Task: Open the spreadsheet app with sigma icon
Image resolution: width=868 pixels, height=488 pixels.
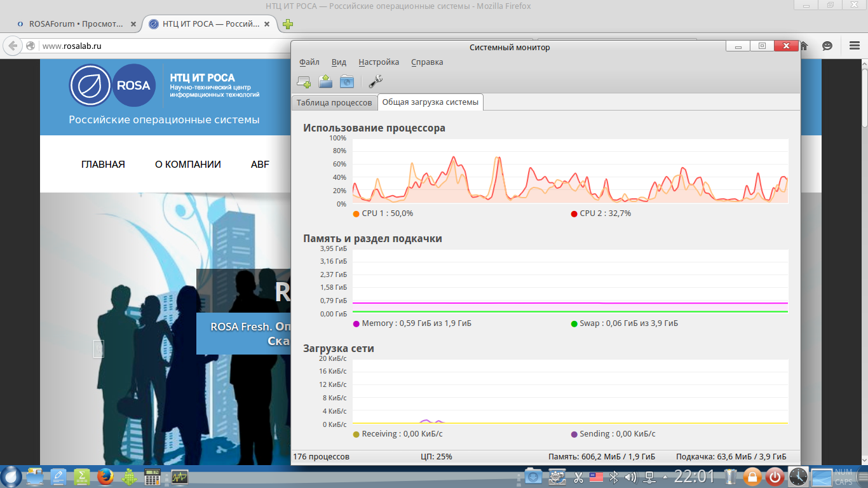Action: click(81, 477)
